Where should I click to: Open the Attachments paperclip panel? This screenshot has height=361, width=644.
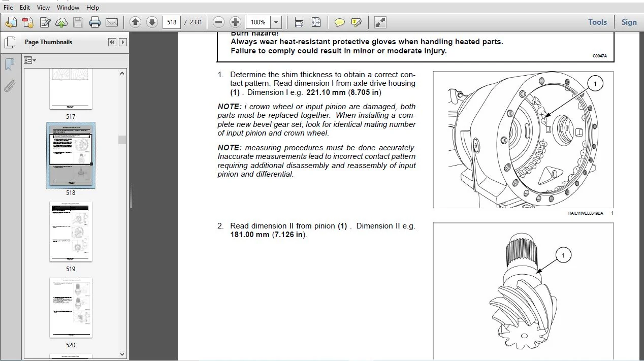click(9, 86)
